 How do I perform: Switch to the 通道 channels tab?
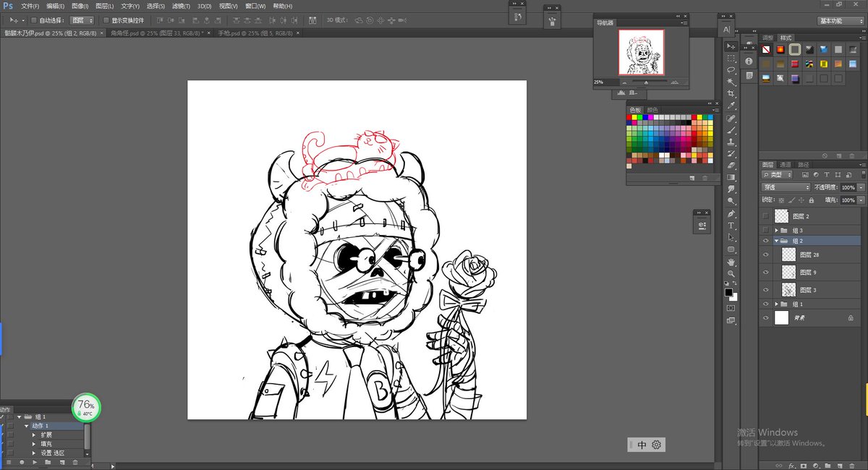pyautogui.click(x=785, y=164)
